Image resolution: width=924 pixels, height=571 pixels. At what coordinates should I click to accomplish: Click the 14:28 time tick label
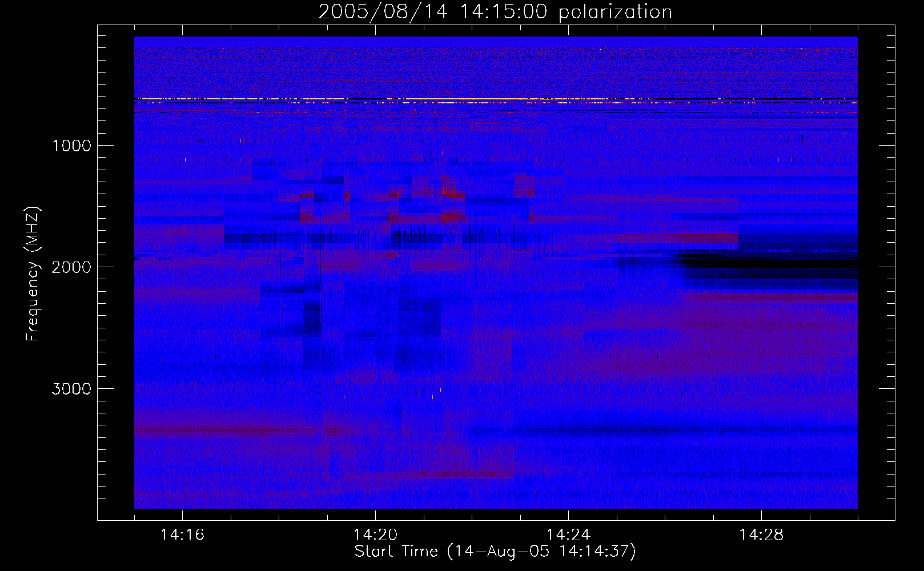click(x=761, y=535)
